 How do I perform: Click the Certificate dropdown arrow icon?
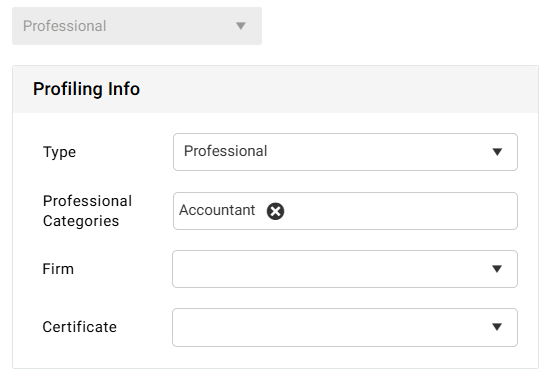click(497, 327)
